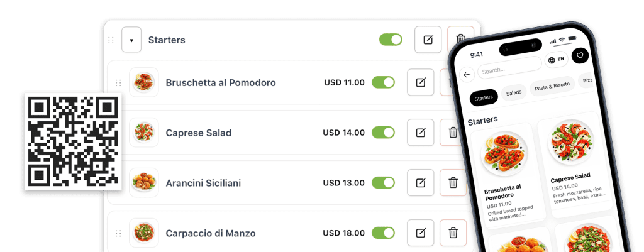644x252 pixels.
Task: Grab the Starters row drag handle
Action: [111, 40]
